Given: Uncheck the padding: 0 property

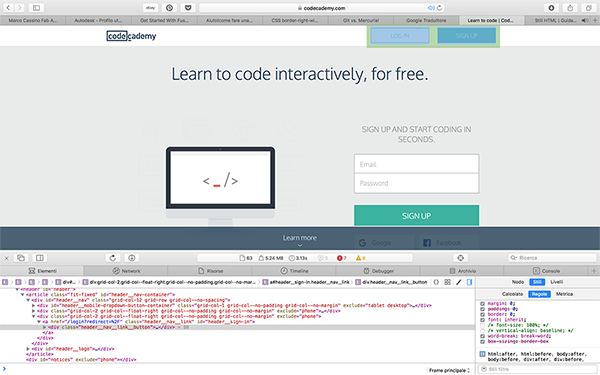Looking at the screenshot, I should tap(482, 309).
